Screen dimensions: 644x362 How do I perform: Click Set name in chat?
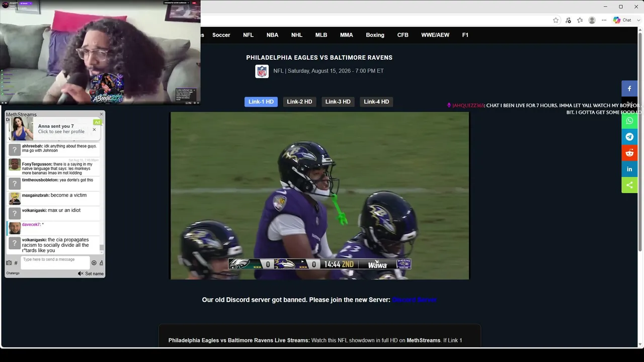pos(94,274)
